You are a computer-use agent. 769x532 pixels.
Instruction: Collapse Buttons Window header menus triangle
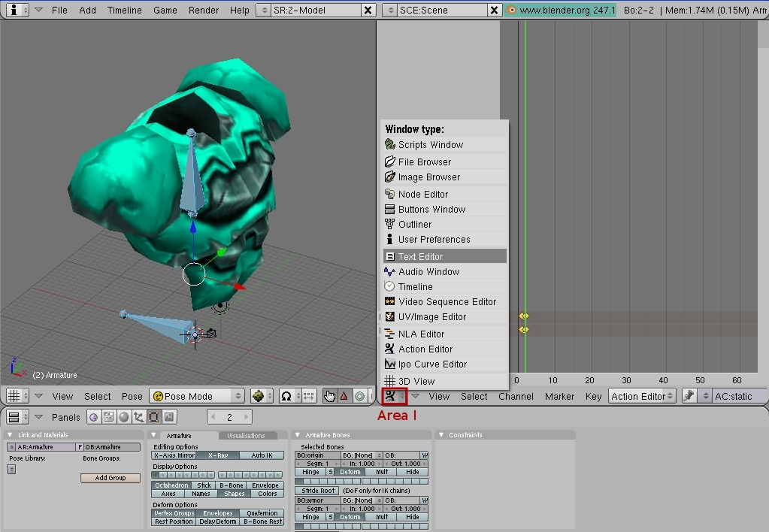39,417
